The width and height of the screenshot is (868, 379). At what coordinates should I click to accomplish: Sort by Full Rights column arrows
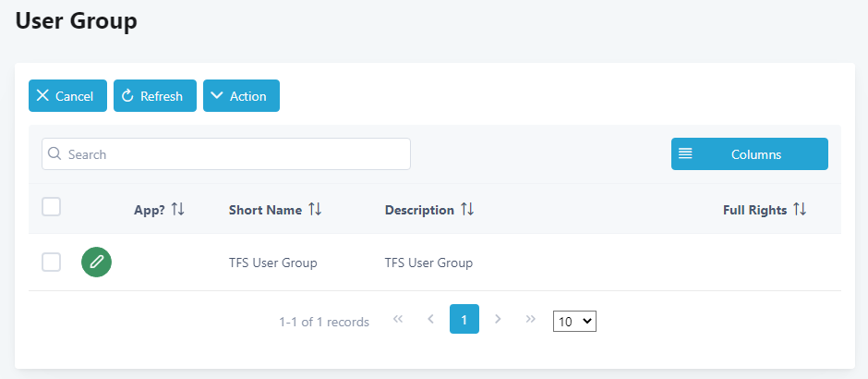click(x=800, y=210)
